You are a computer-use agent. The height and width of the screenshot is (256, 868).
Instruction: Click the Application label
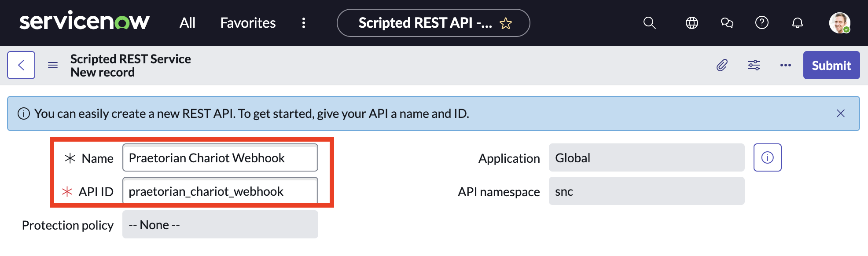coord(509,158)
